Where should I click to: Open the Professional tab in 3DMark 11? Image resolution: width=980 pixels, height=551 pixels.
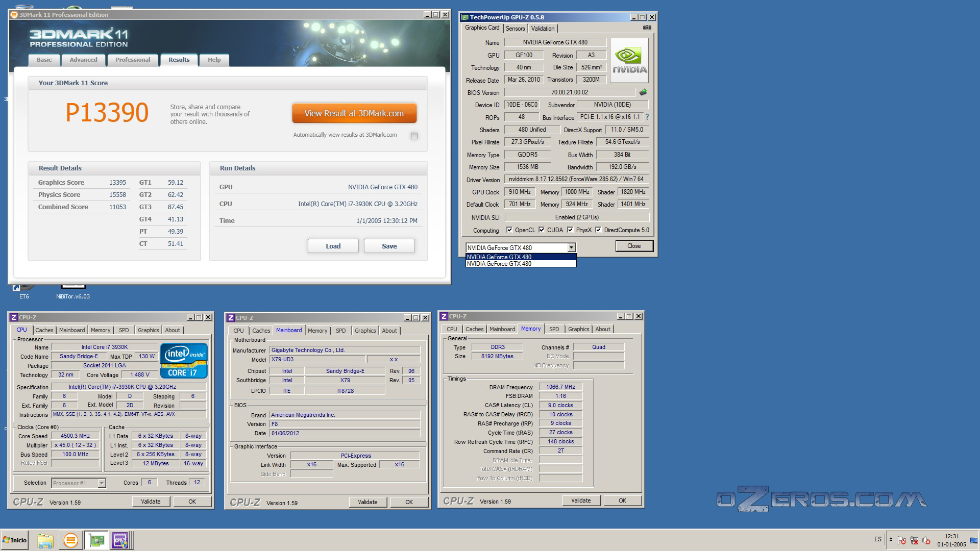pyautogui.click(x=133, y=60)
